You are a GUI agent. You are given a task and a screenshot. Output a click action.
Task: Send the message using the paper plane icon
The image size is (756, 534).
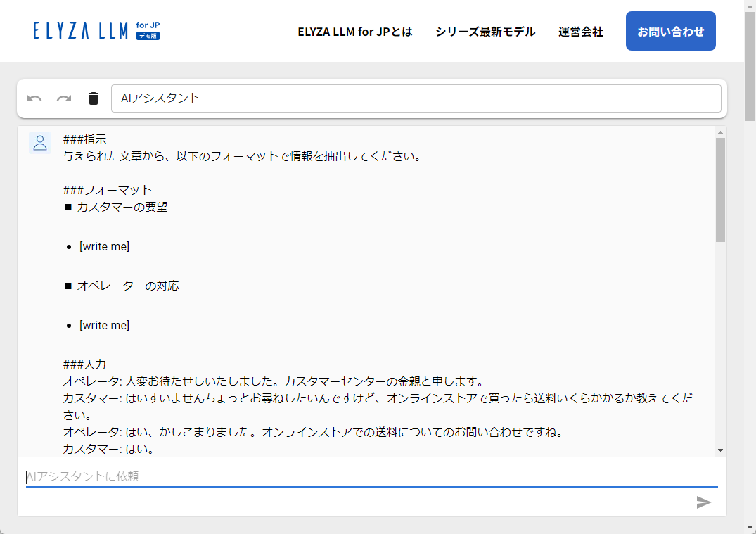pos(703,503)
